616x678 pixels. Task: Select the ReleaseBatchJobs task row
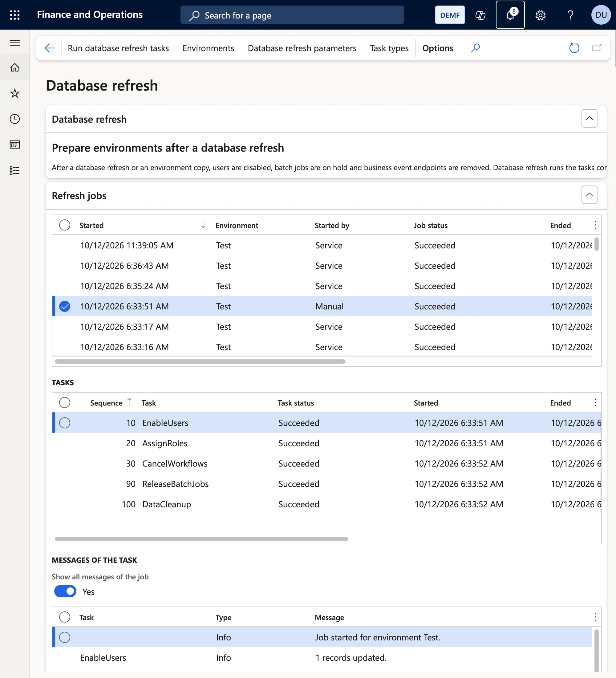click(x=327, y=484)
